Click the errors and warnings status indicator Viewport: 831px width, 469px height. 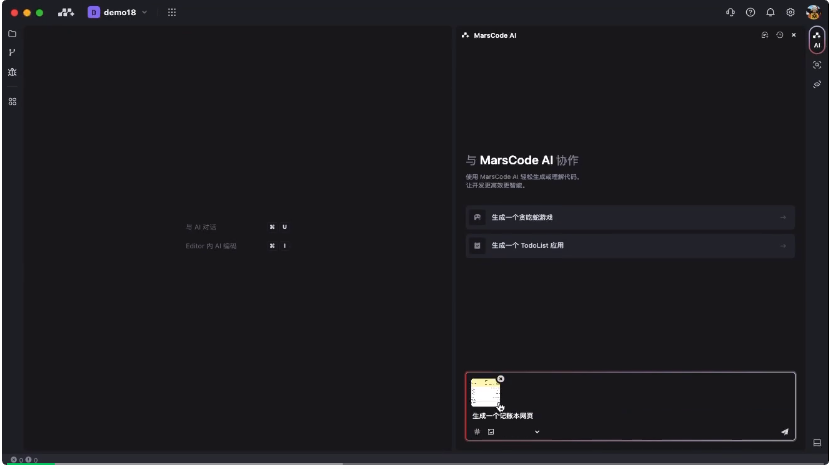24,460
